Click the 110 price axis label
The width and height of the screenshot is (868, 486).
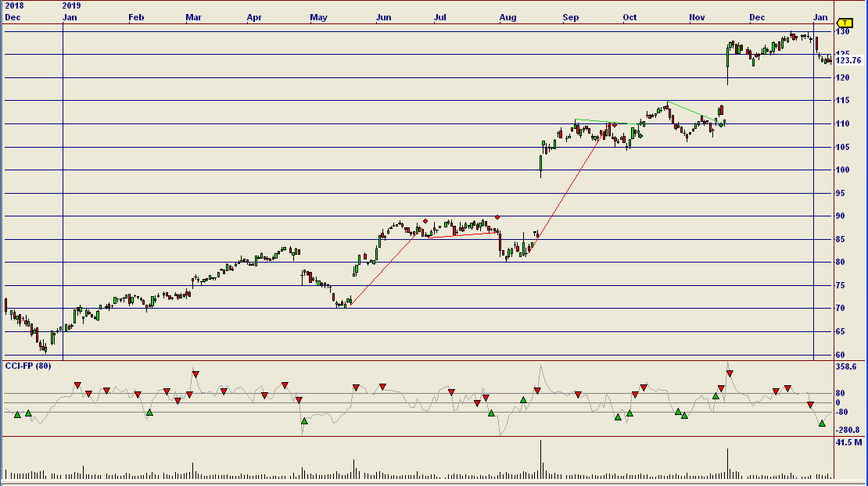point(842,124)
